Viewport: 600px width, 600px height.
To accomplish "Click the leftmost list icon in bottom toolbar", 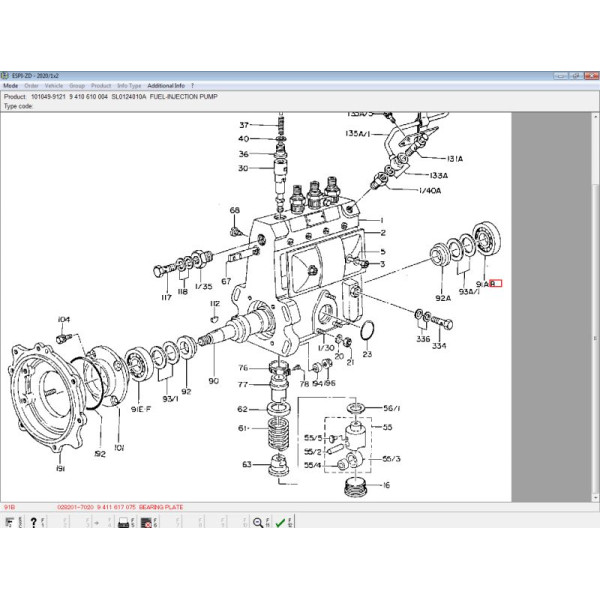I will (8, 521).
